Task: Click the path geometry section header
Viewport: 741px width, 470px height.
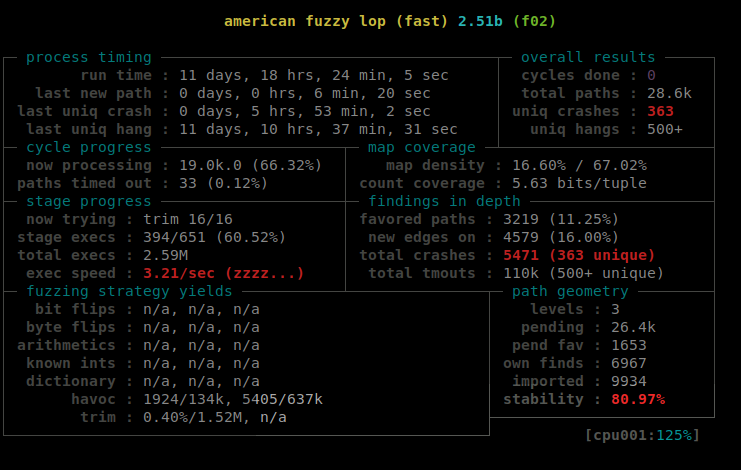Action: 570,291
